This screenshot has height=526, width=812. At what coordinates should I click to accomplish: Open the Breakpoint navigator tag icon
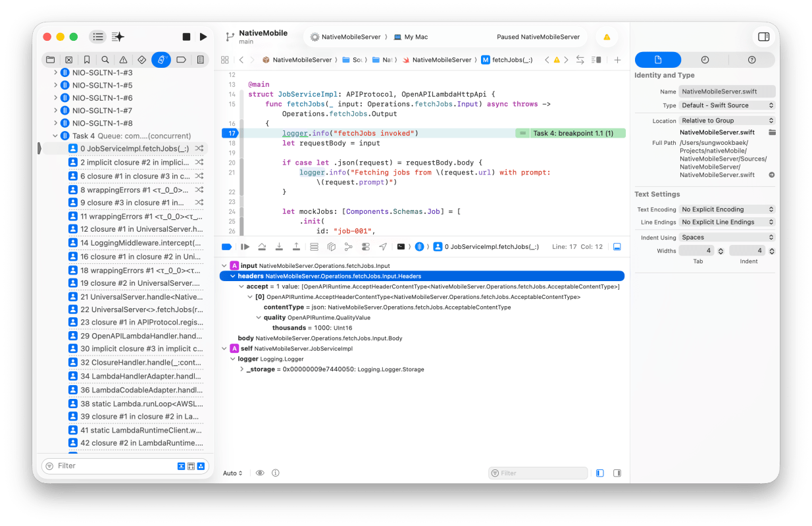[181, 60]
